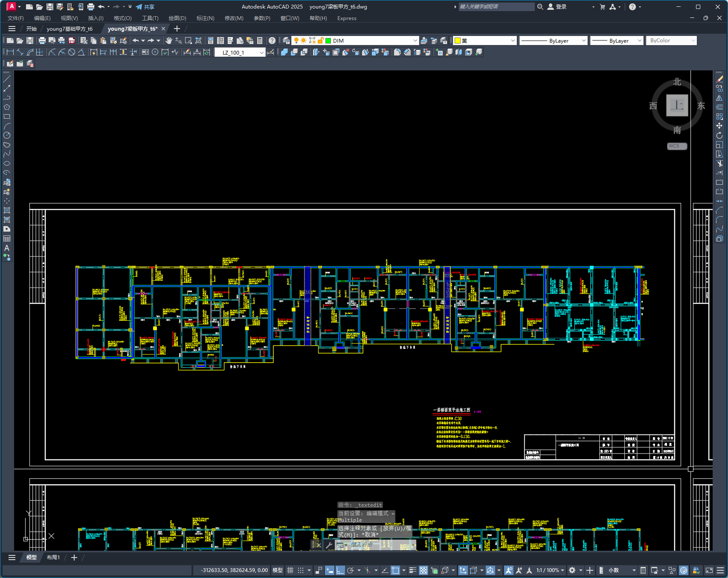The image size is (728, 578).
Task: Add a new layout with plus button
Action: (74, 558)
